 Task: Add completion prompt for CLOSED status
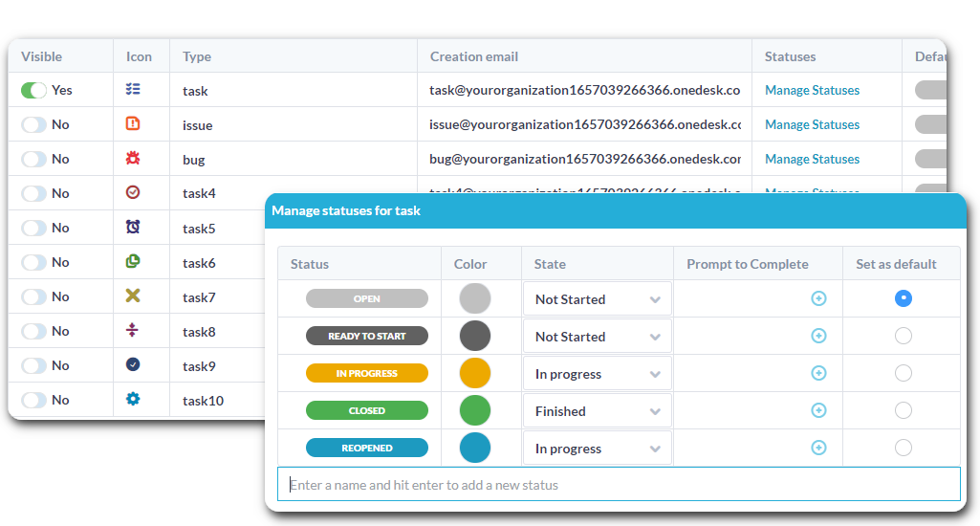pyautogui.click(x=818, y=410)
